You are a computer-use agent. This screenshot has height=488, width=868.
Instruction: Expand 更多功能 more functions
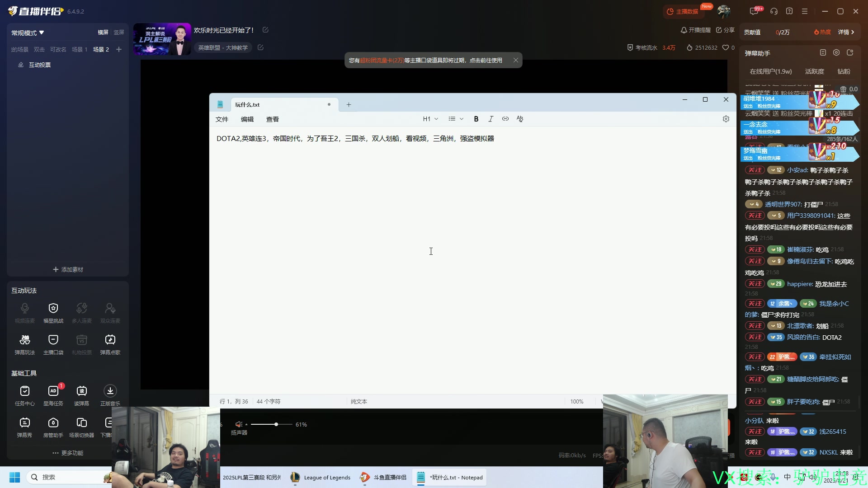pyautogui.click(x=68, y=453)
